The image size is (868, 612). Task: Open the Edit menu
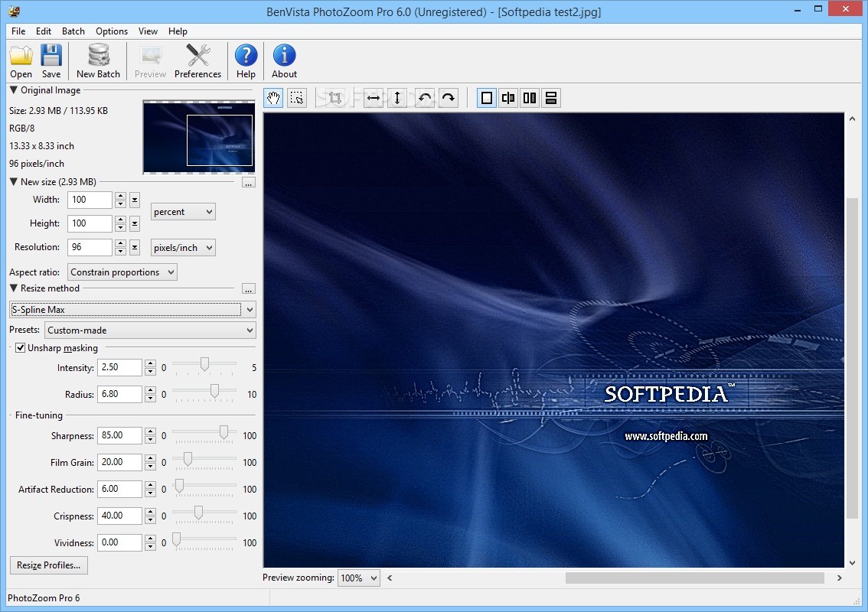44,31
